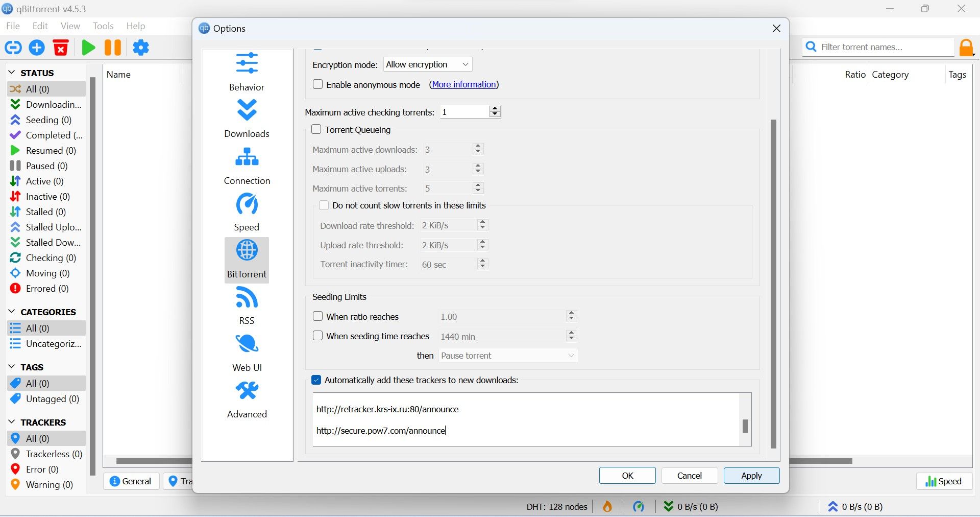
Task: Close the Options dialog
Action: pyautogui.click(x=776, y=29)
